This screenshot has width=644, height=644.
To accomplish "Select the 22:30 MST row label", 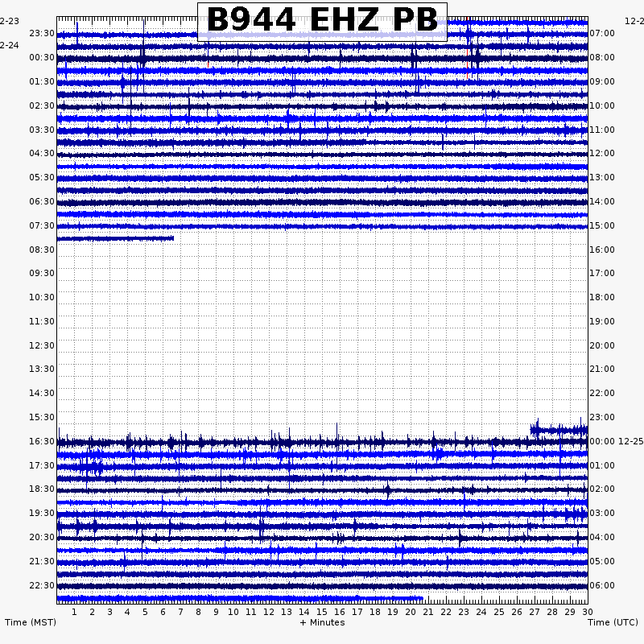I will coord(42,586).
